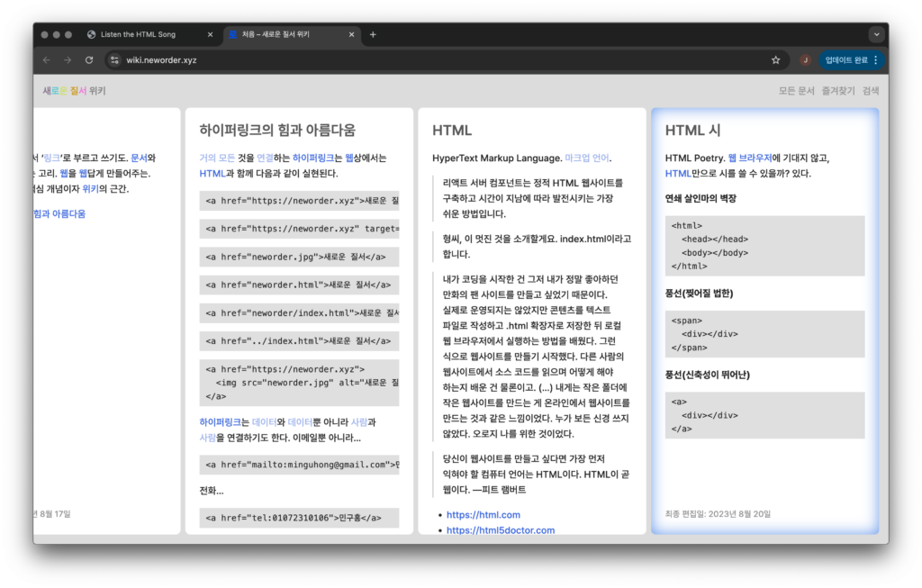Open 모든 문서 in the wiki header
922x588 pixels.
(796, 91)
